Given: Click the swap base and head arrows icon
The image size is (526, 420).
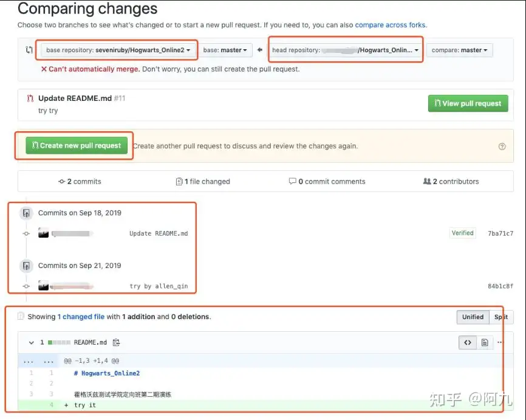Looking at the screenshot, I should tap(29, 50).
